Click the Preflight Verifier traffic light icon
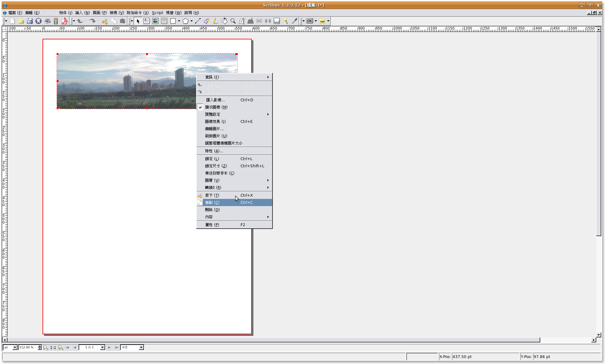 [x=56, y=21]
